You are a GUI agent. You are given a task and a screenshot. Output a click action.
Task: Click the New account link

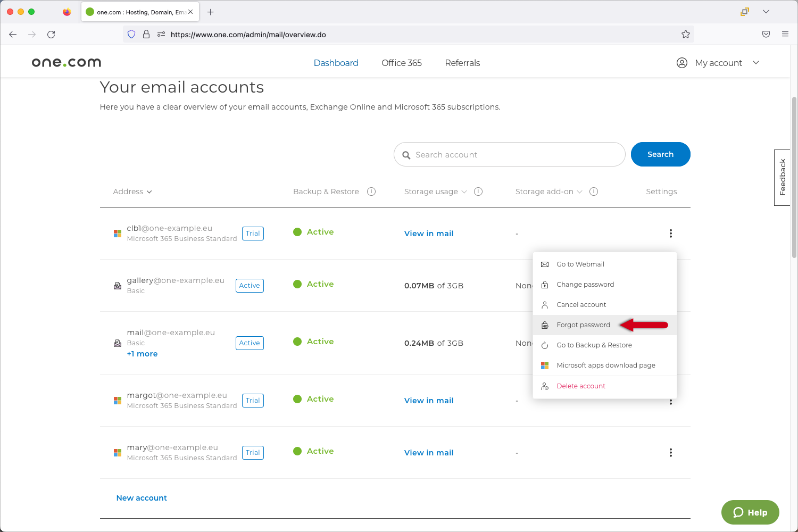(142, 498)
